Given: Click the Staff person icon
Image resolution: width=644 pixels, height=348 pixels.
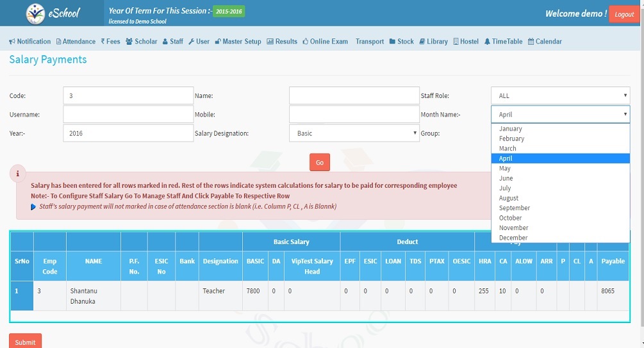Looking at the screenshot, I should (x=165, y=42).
